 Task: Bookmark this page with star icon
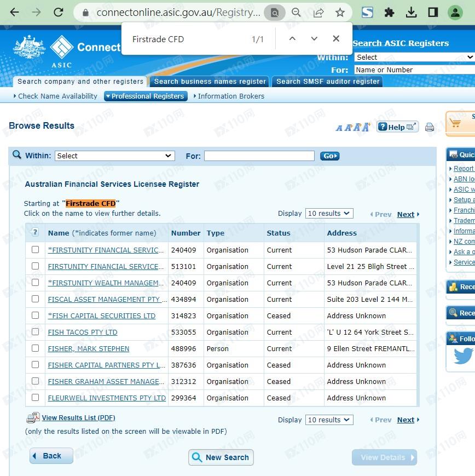pyautogui.click(x=340, y=13)
